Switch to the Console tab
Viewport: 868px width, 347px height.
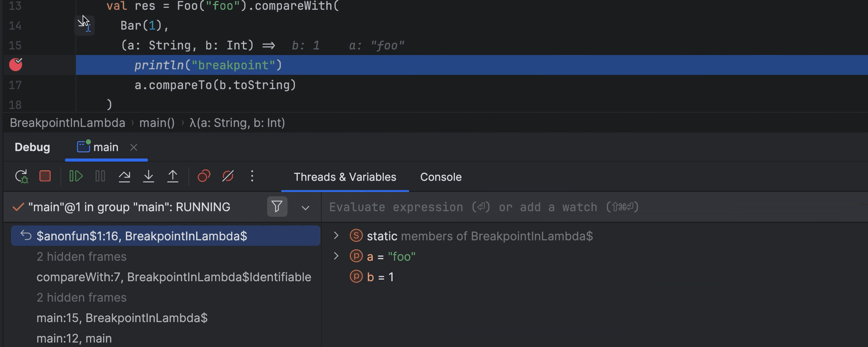(440, 177)
